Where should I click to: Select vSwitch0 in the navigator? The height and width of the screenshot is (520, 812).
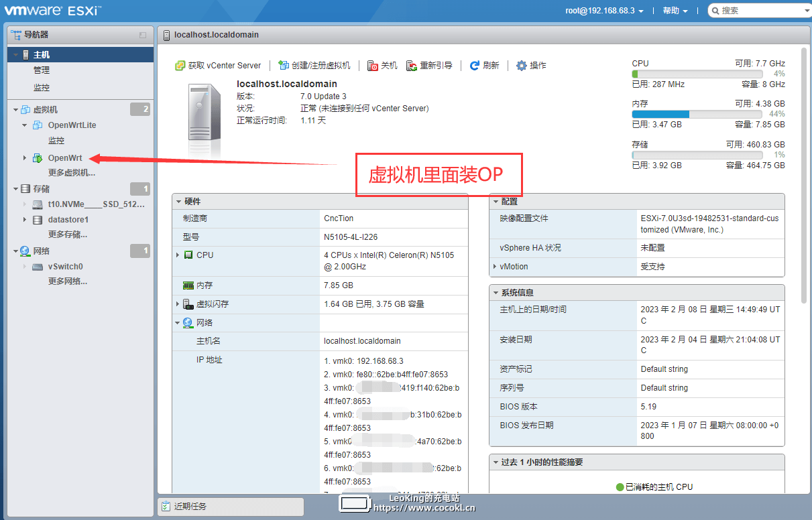click(x=66, y=267)
